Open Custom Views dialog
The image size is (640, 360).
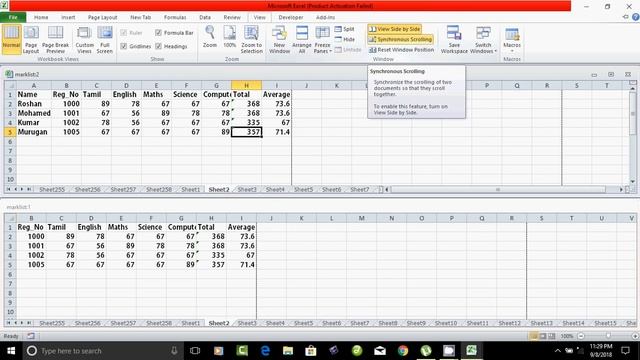point(84,39)
